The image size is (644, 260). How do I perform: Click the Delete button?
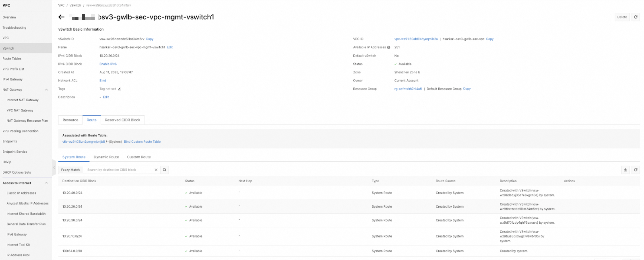[x=622, y=17]
